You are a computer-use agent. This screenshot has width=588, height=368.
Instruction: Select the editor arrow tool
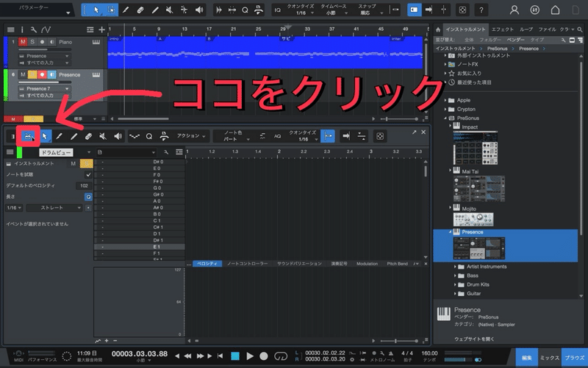(x=45, y=136)
